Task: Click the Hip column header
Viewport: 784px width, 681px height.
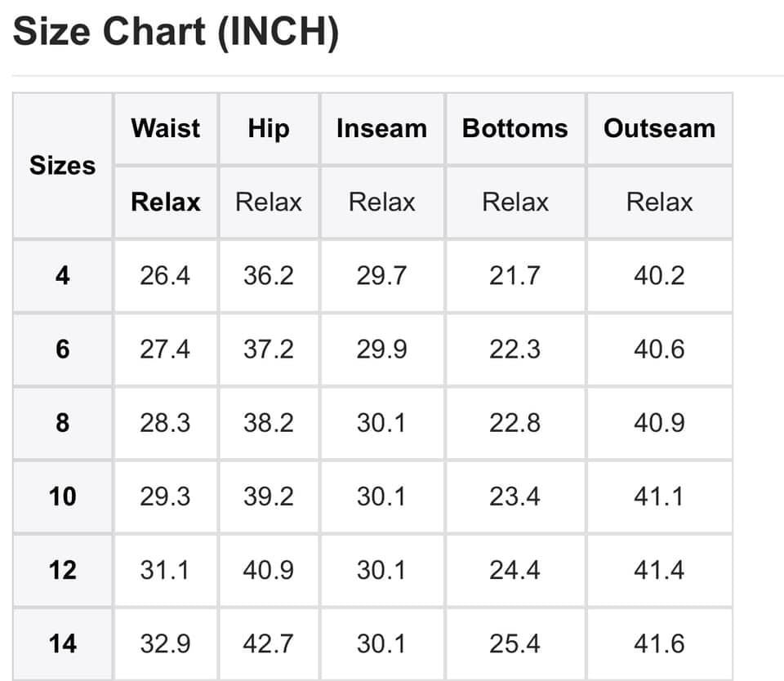Action: click(269, 128)
